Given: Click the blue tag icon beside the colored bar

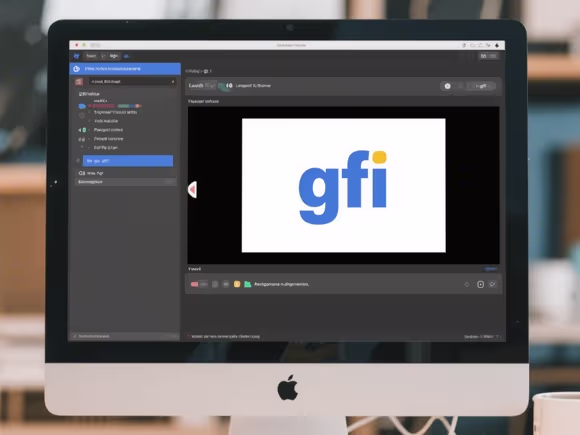Looking at the screenshot, I should (82, 106).
